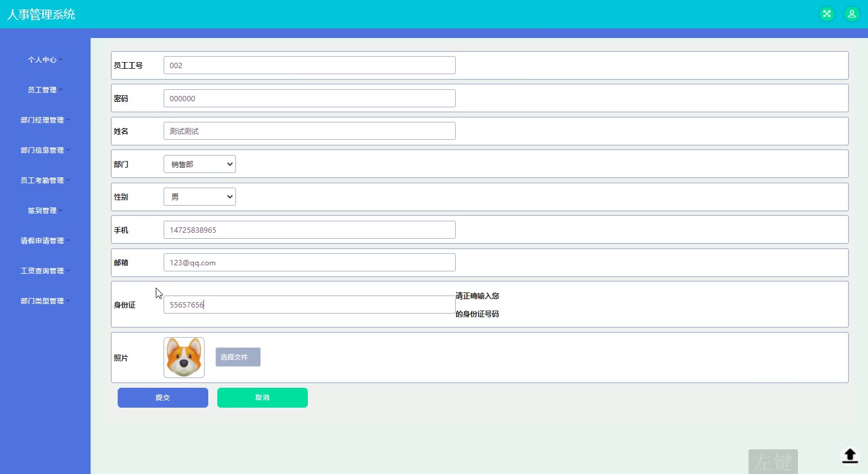
Task: Expand the 签到管理 sidebar menu
Action: pyautogui.click(x=45, y=210)
